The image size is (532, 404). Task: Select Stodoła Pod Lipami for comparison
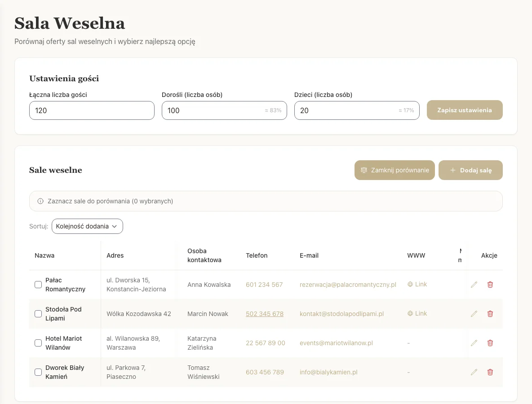(x=38, y=314)
